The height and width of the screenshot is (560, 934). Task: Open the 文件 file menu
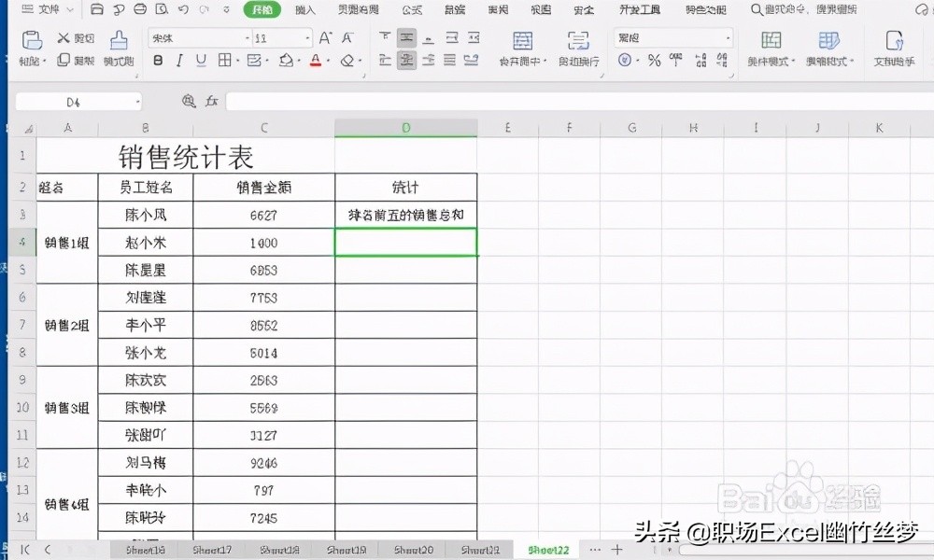48,9
